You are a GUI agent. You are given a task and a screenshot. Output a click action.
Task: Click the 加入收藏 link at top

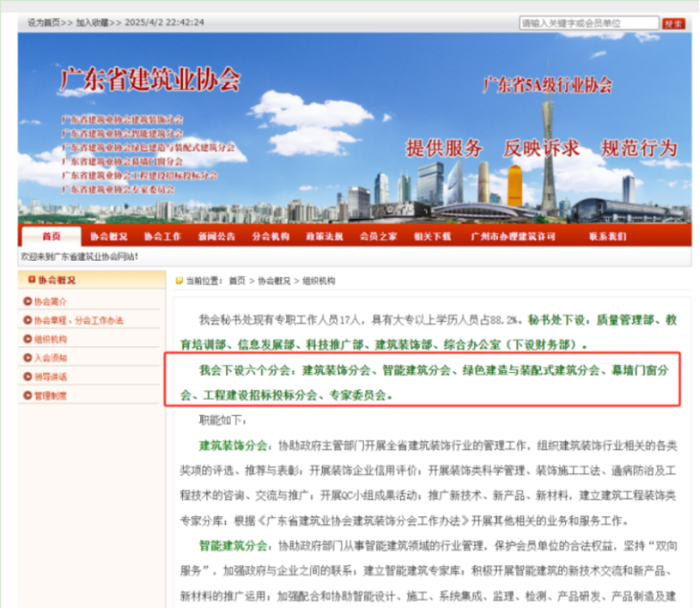coord(93,23)
